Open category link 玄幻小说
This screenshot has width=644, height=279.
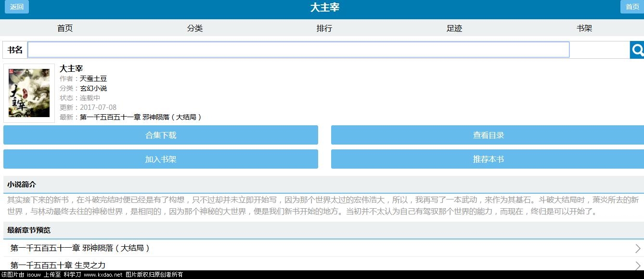[93, 88]
